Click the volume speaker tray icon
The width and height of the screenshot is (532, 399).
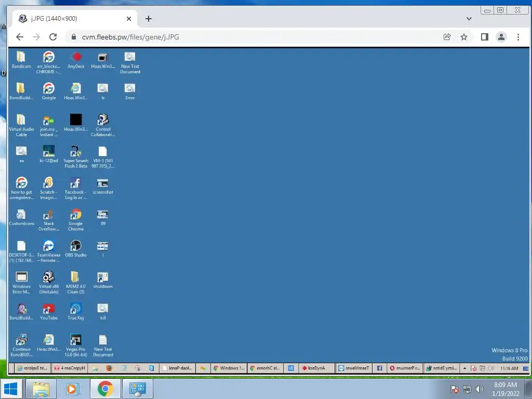[x=479, y=390]
